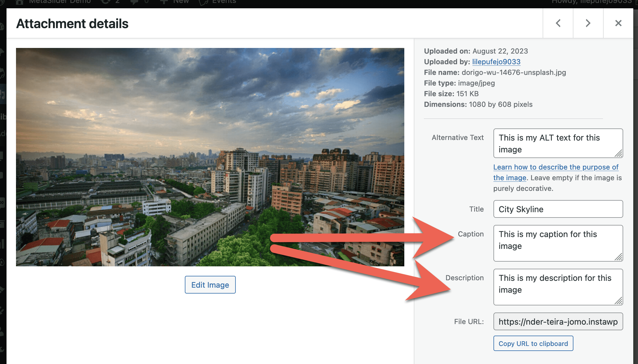Go to next attachment with right chevron
Viewport: 638px width, 364px height.
tap(588, 23)
